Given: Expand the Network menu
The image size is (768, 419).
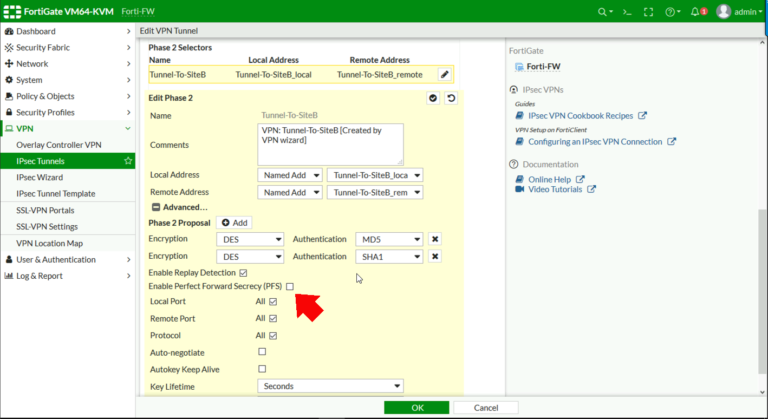Looking at the screenshot, I should [x=68, y=64].
